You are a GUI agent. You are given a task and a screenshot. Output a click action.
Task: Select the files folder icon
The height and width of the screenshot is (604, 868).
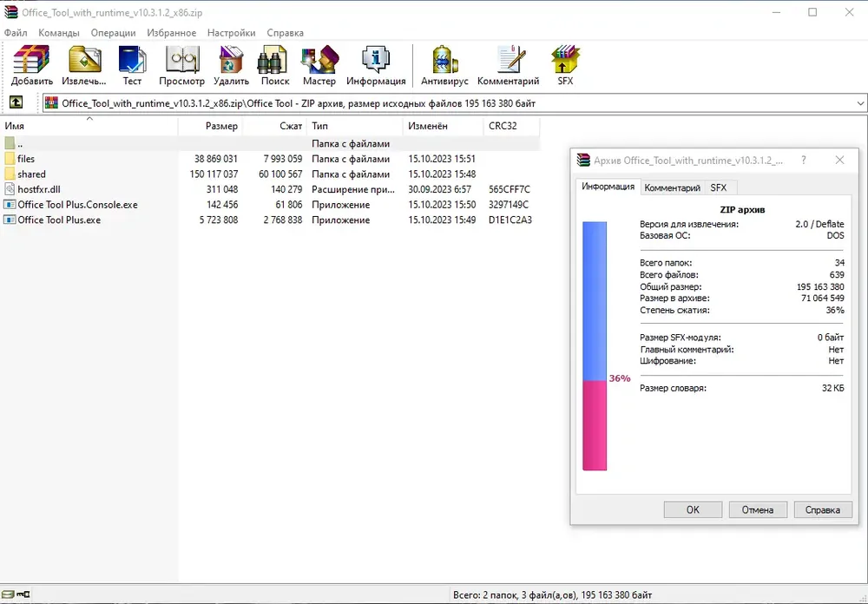10,159
